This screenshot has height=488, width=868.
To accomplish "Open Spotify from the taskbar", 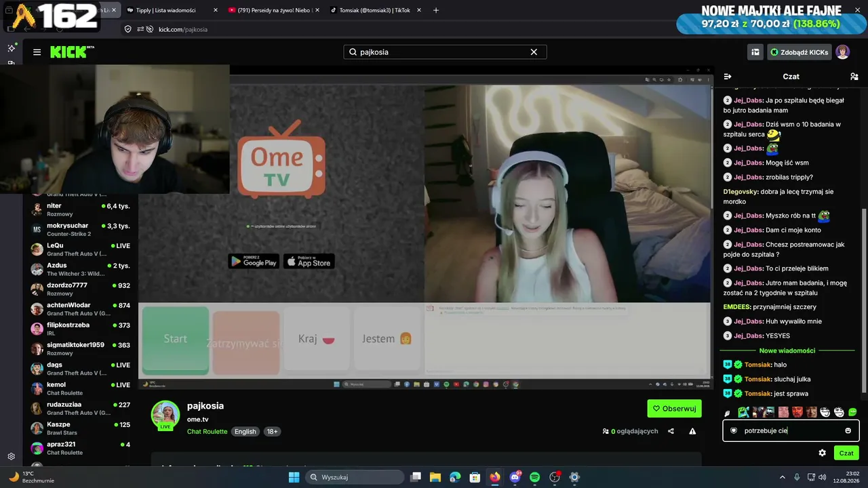I will click(x=534, y=477).
